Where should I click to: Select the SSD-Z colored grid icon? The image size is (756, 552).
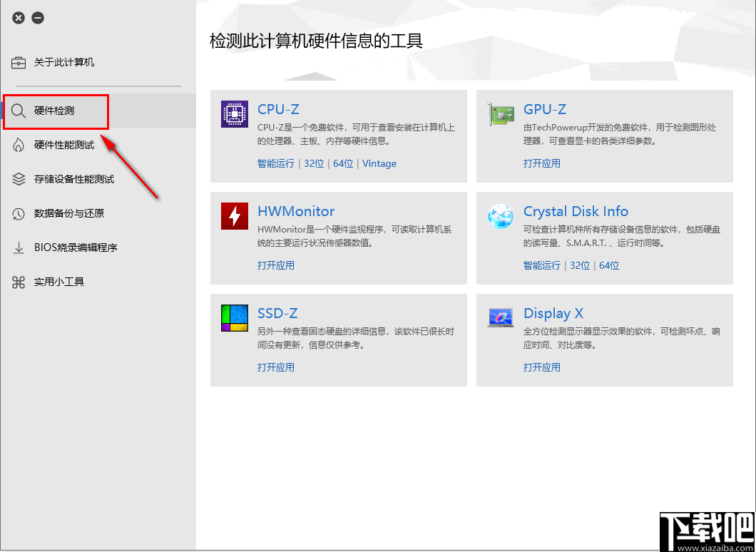pos(234,318)
